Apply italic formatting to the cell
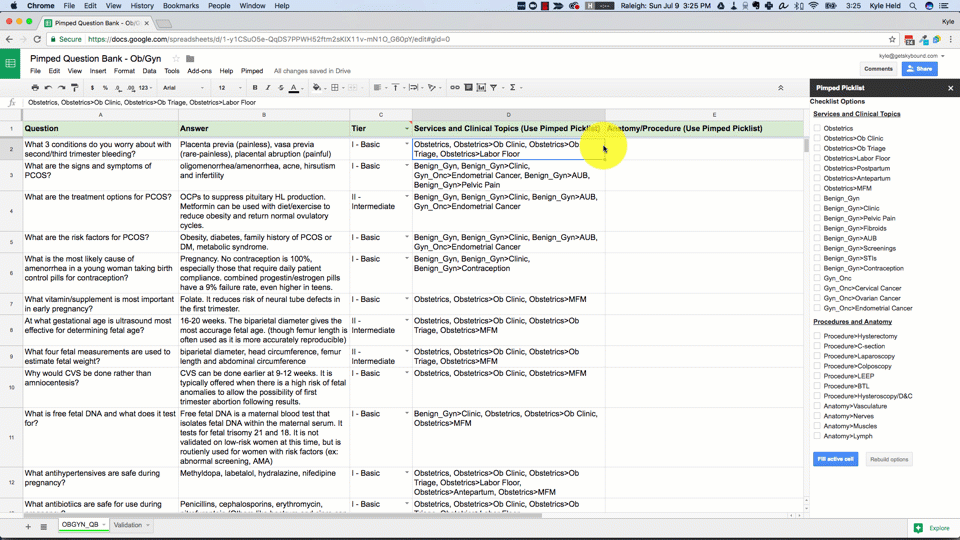Image resolution: width=960 pixels, height=540 pixels. [x=268, y=88]
